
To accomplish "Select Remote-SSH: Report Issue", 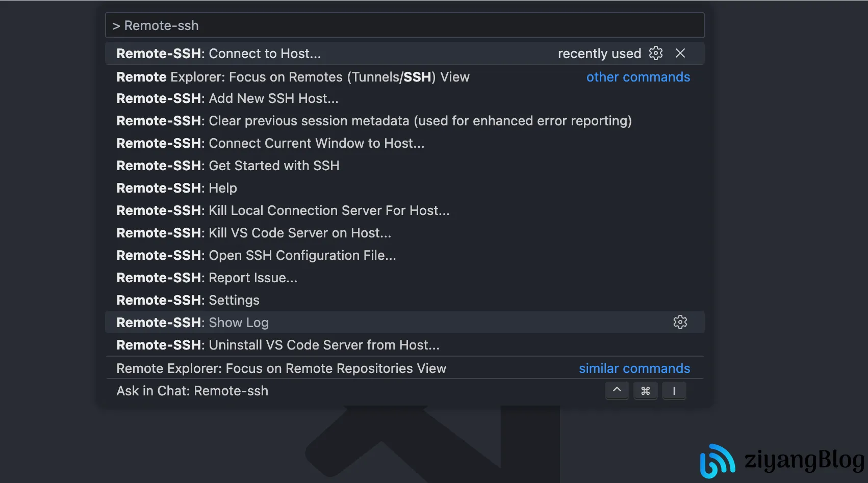I will pyautogui.click(x=207, y=278).
